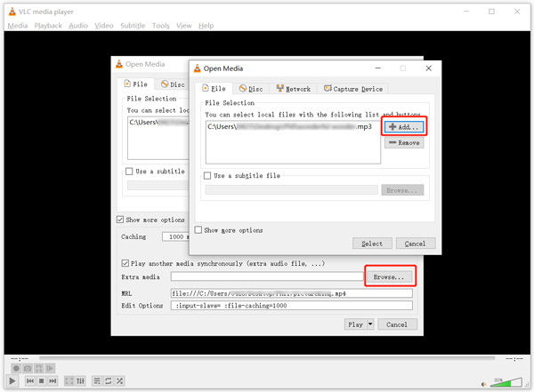Screen dimensions: 534x392
Task: Click the cone icon of back Open Media dialog
Action: tap(119, 64)
